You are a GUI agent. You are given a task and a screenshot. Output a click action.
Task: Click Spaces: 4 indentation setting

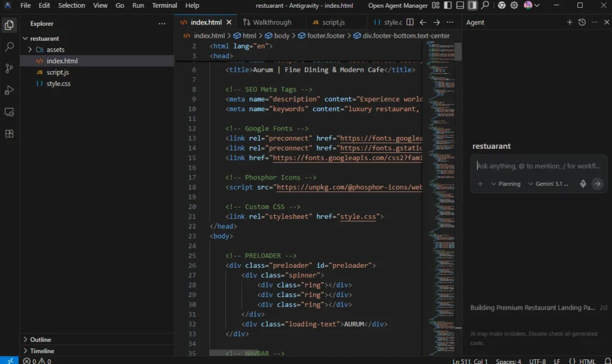pyautogui.click(x=508, y=361)
